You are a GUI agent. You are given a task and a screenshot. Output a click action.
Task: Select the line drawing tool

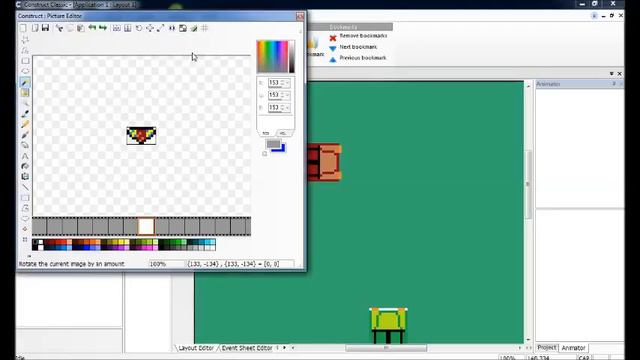coord(25,187)
